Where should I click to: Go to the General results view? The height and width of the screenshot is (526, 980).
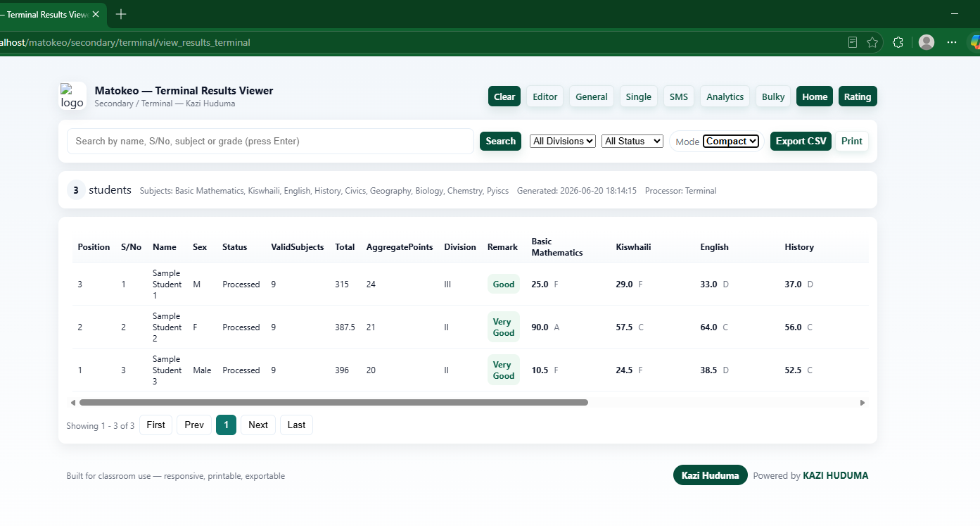(592, 96)
